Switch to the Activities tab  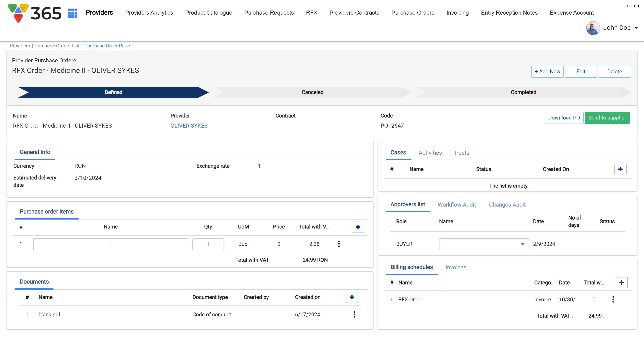430,153
